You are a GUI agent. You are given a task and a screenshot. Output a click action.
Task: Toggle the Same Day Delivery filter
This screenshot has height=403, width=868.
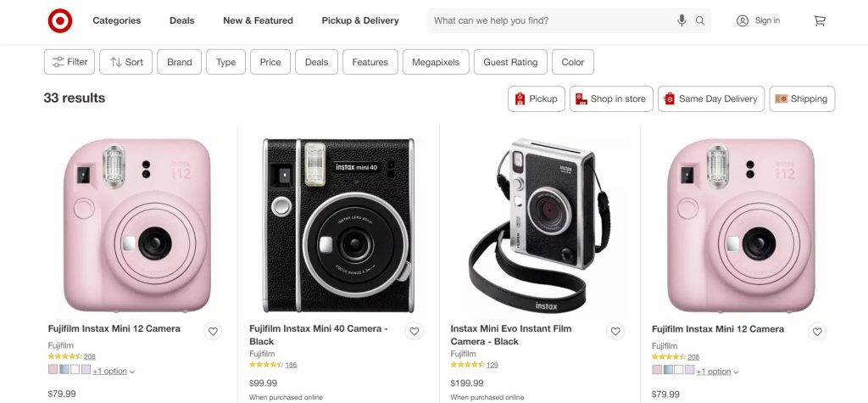click(710, 98)
